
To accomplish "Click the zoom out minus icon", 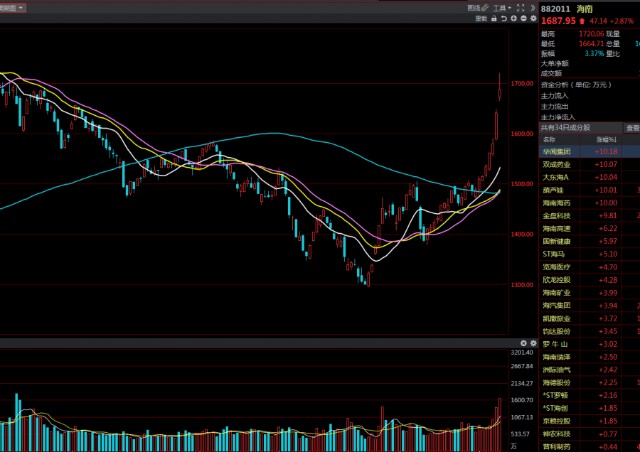I will point(523,18).
